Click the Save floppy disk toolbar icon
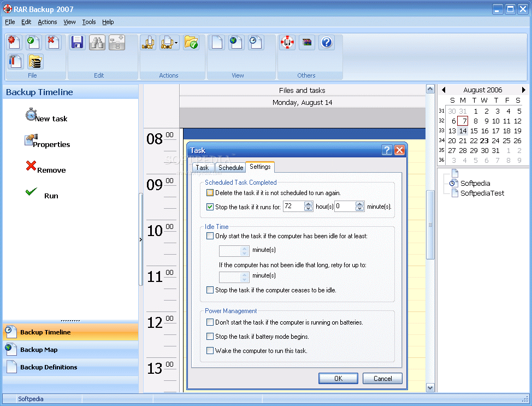The width and height of the screenshot is (532, 406). [x=78, y=43]
